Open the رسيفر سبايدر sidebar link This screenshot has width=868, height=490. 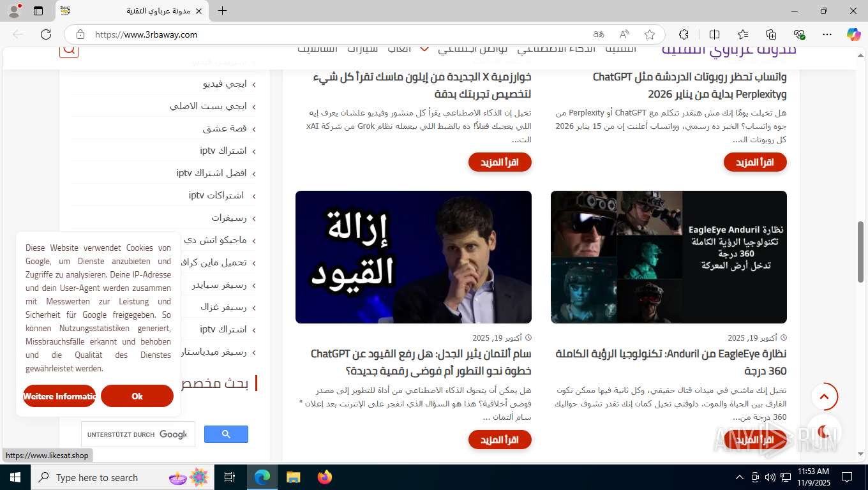coord(220,285)
